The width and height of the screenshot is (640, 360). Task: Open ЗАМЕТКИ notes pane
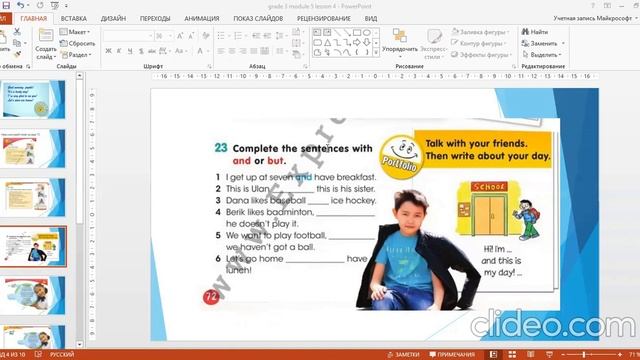(x=403, y=354)
